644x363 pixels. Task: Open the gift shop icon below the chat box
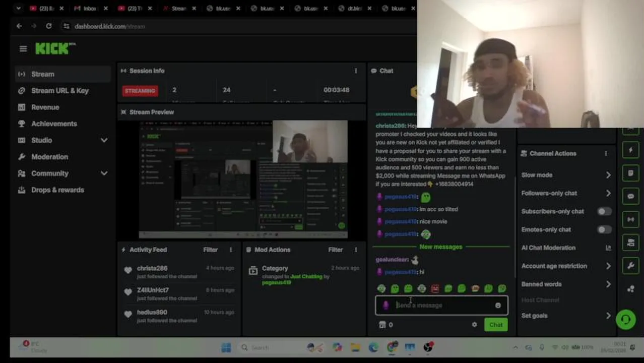[x=382, y=325]
